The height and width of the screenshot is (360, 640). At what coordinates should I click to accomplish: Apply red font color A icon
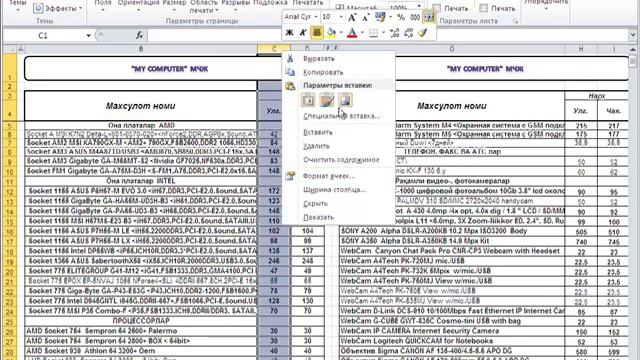click(352, 33)
